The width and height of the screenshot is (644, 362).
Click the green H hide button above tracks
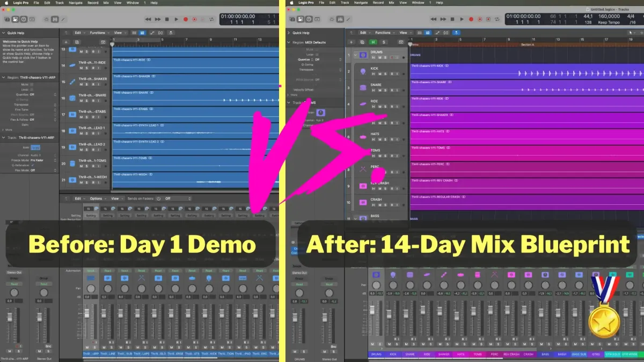coord(372,42)
